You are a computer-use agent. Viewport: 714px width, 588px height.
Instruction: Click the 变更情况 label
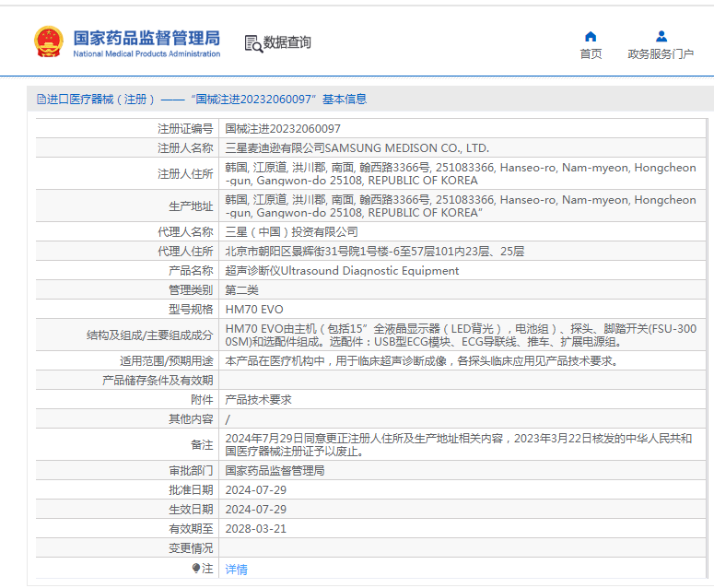click(191, 548)
